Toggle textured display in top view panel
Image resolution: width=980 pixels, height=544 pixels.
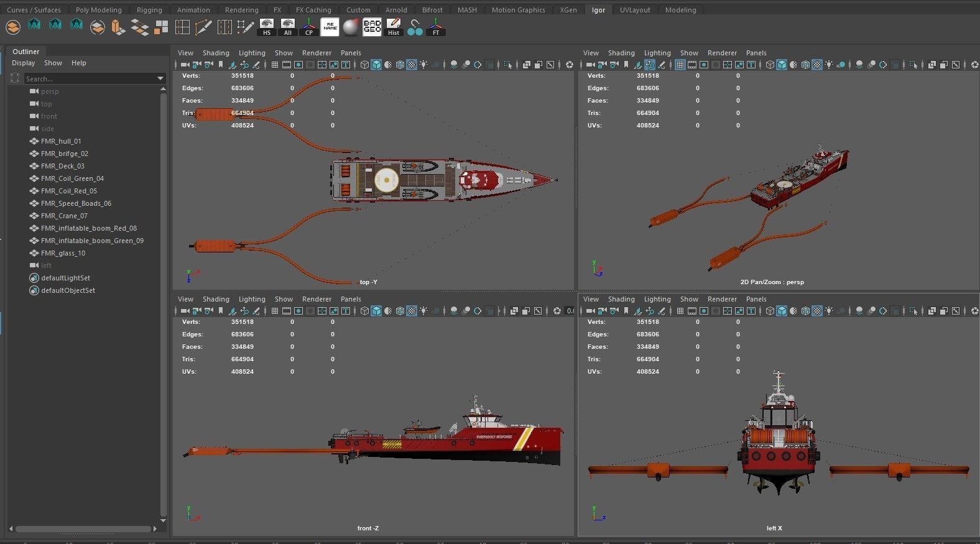tap(412, 65)
